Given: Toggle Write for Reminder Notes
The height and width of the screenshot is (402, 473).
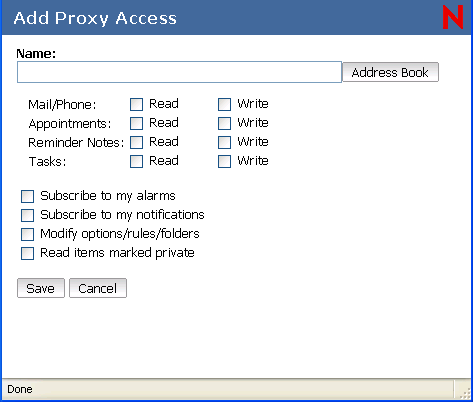Looking at the screenshot, I should pos(224,142).
